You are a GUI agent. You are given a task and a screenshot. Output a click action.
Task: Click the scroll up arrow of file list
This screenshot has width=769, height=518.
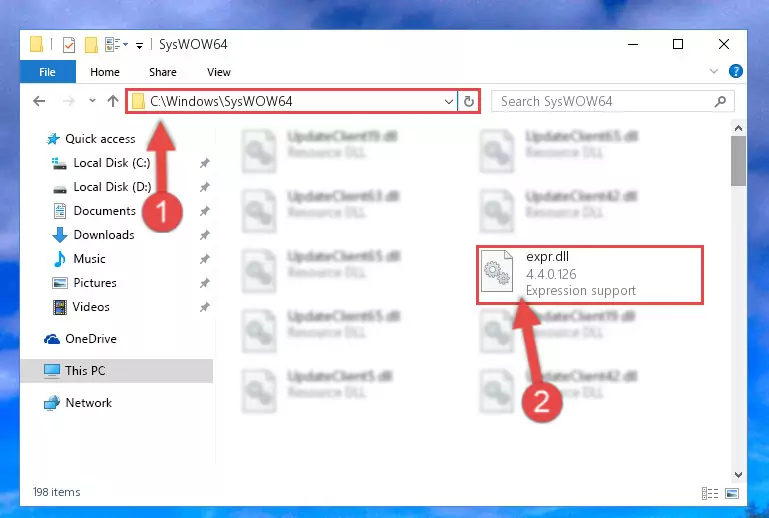click(x=738, y=129)
